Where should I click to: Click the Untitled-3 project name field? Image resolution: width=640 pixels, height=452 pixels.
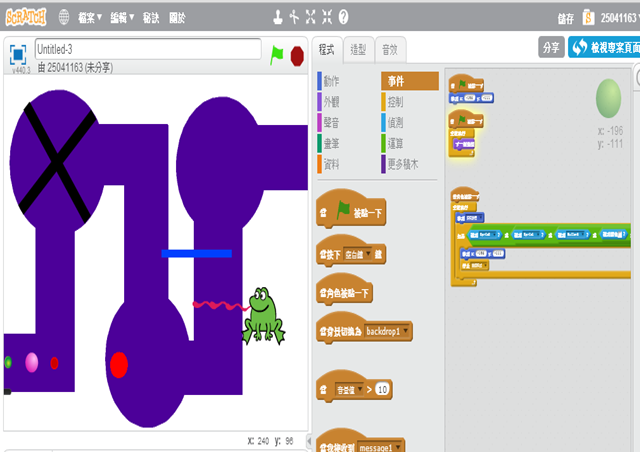coord(148,49)
